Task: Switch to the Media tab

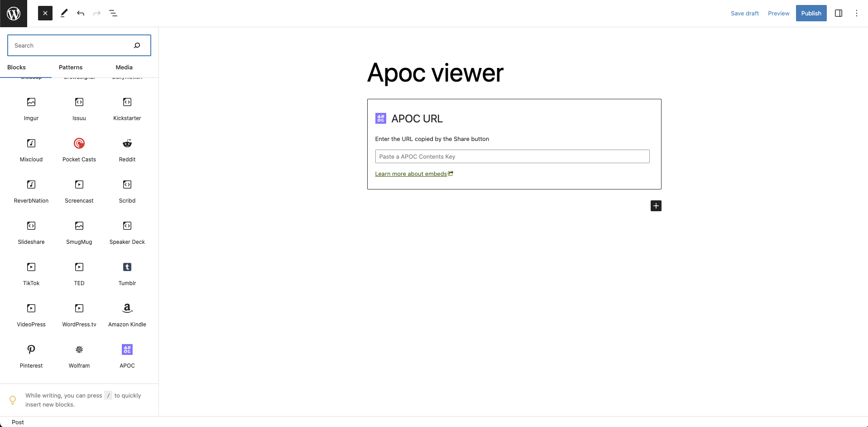Action: (x=124, y=68)
